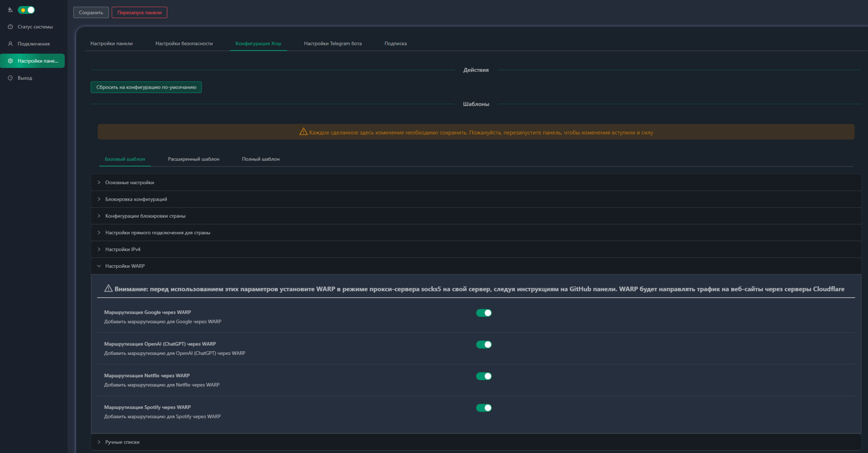Expand the Основные настройки section

click(476, 183)
